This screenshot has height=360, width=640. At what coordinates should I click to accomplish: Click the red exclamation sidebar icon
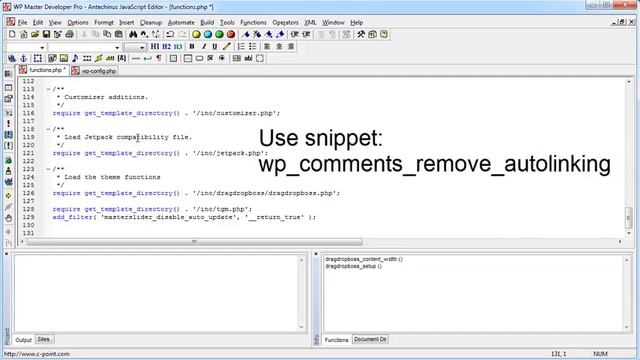coord(8,123)
